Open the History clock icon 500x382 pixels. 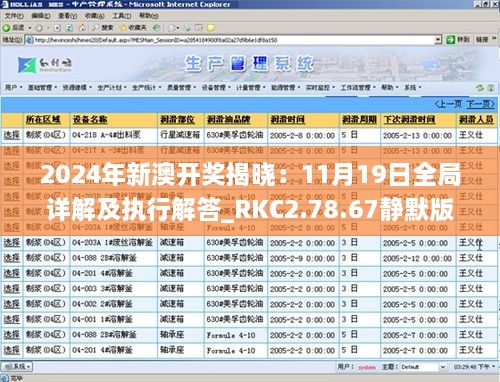click(156, 28)
